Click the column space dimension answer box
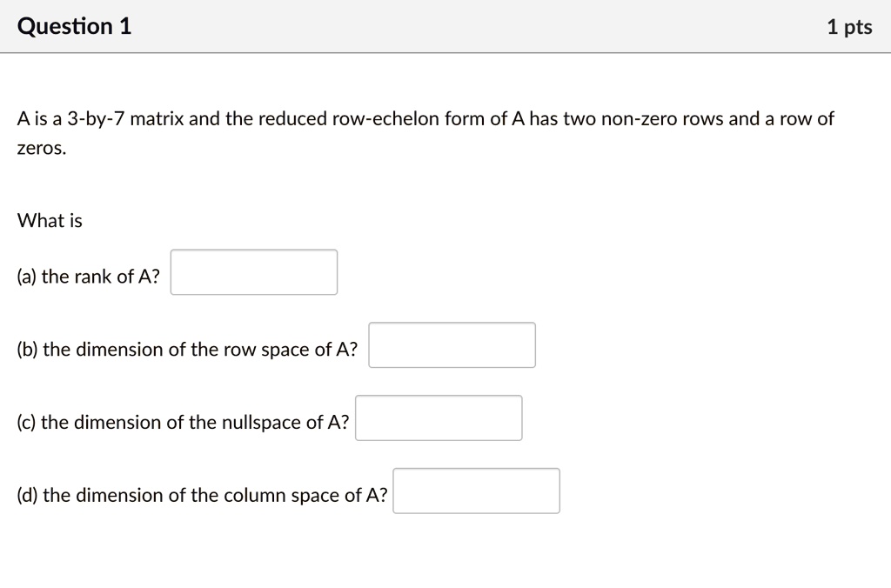The width and height of the screenshot is (891, 588). [476, 491]
